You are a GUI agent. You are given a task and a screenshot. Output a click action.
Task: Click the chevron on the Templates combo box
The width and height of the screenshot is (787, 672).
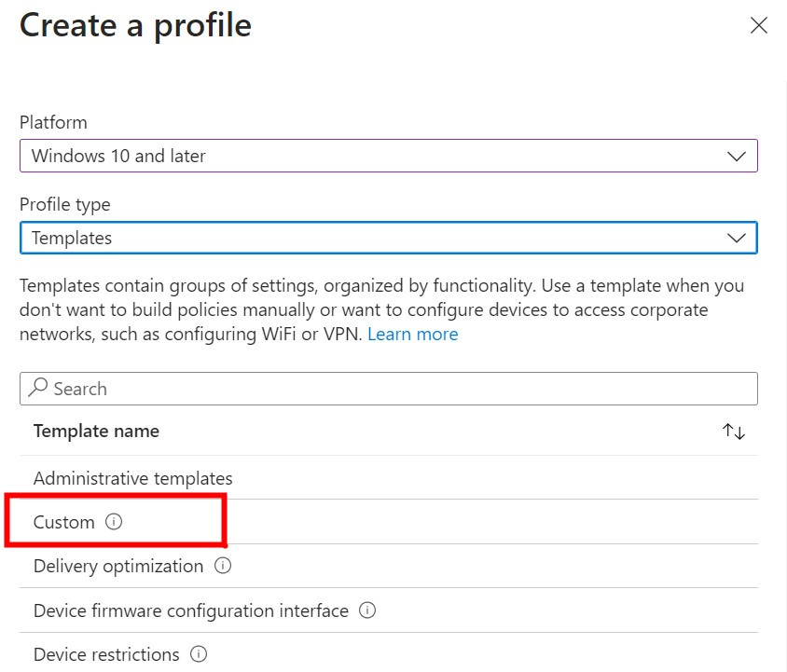[736, 238]
